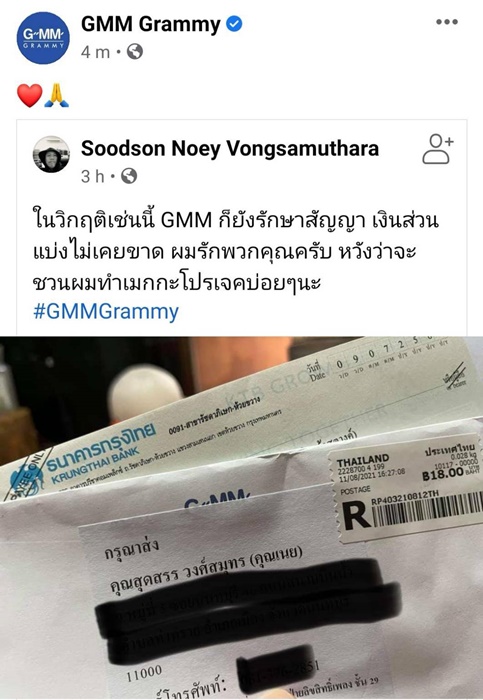Click the shared post's Thai text body

pyautogui.click(x=236, y=251)
